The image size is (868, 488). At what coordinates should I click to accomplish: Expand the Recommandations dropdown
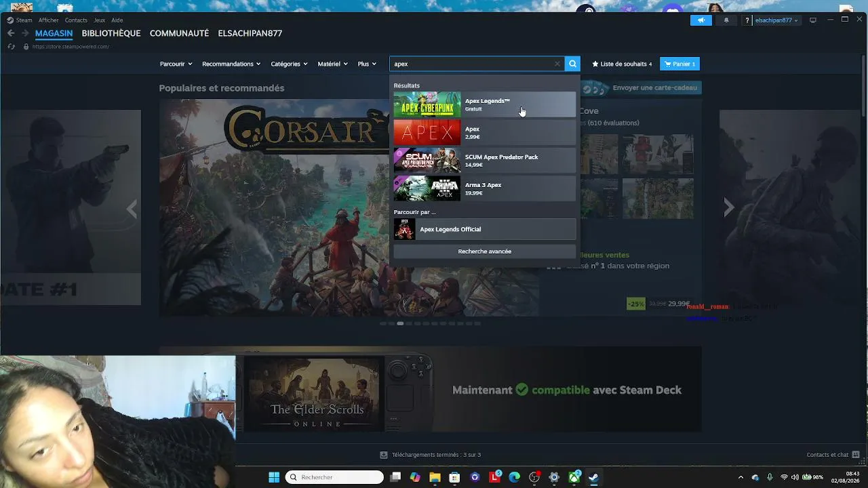point(231,64)
